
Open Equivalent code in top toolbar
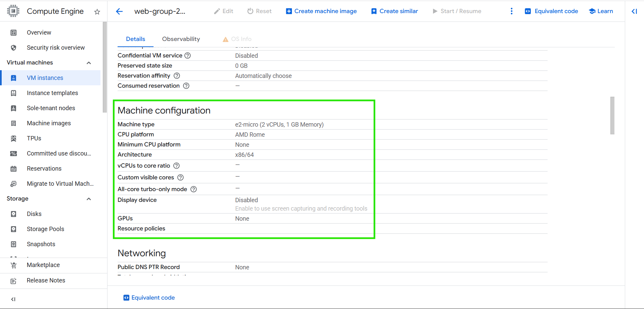point(551,11)
